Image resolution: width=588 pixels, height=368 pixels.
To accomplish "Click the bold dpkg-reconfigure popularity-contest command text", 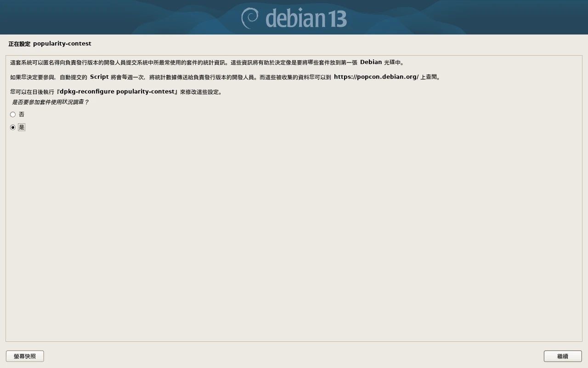I will click(117, 92).
